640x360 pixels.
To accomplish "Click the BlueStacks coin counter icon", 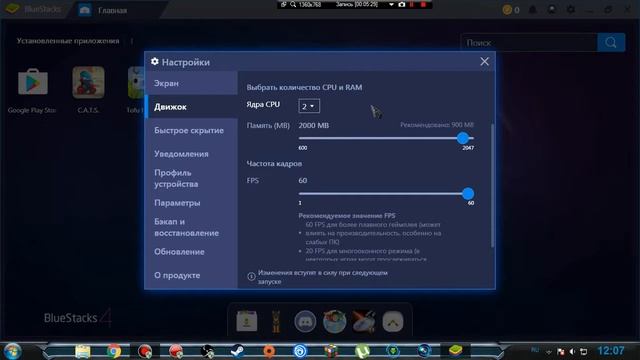I will [507, 10].
